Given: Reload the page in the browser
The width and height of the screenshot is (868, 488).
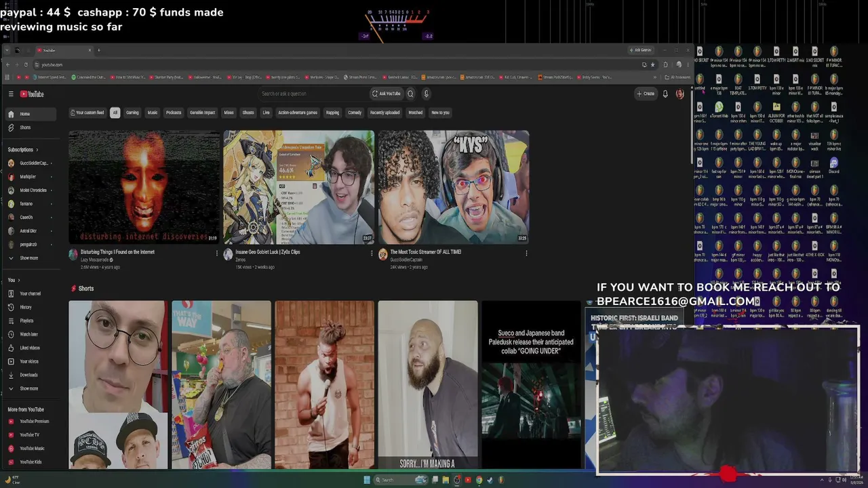Looking at the screenshot, I should [26, 64].
